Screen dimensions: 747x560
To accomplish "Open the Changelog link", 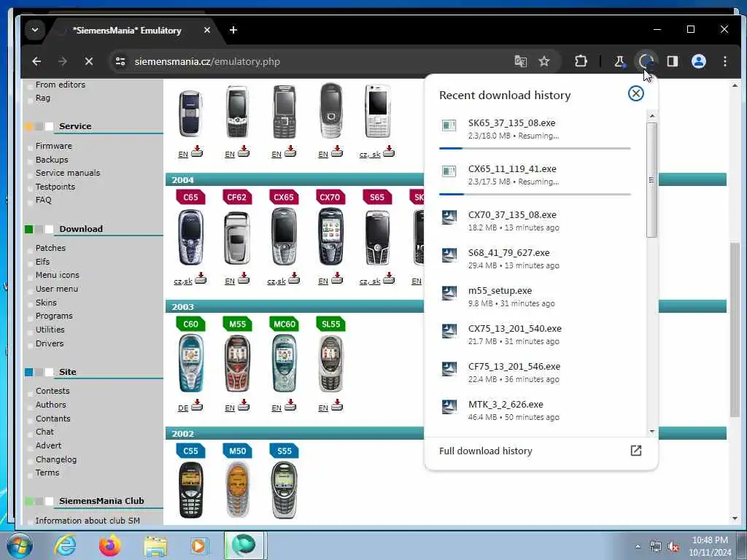I will pos(55,459).
